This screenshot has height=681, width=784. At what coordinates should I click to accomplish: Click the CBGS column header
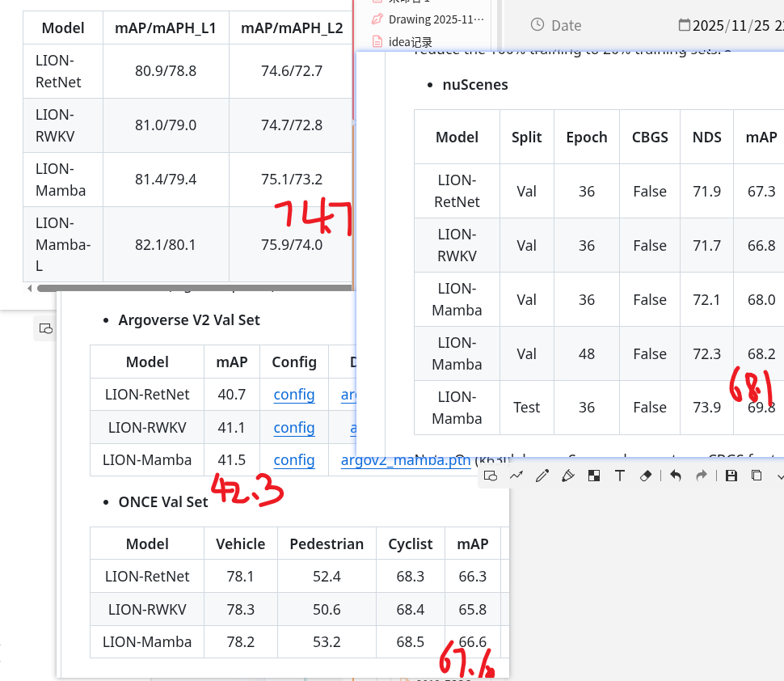650,137
